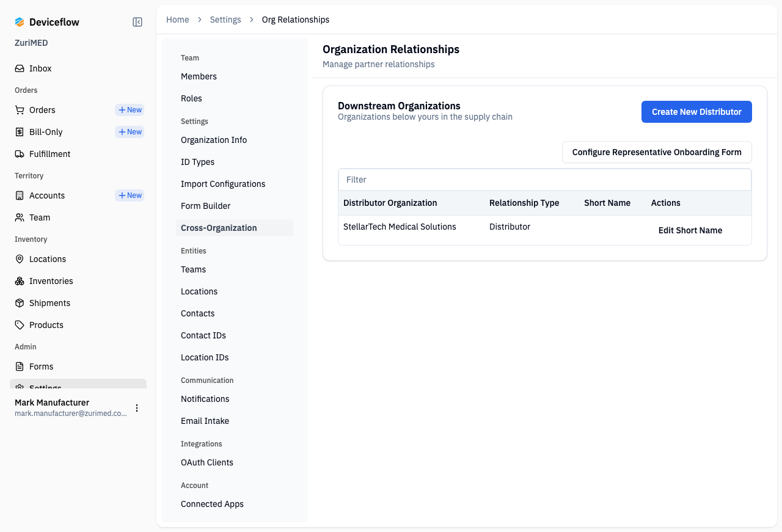
Task: Focus the Filter input field
Action: pos(545,180)
